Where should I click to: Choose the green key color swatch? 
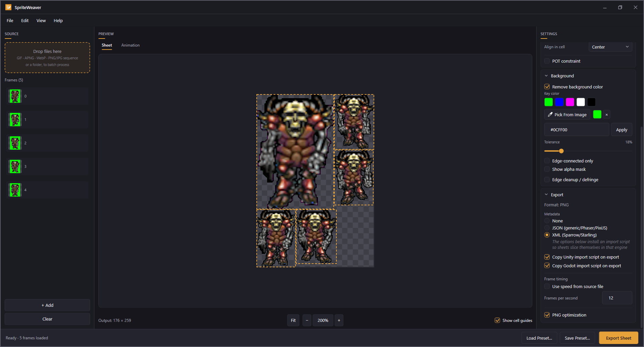(549, 102)
